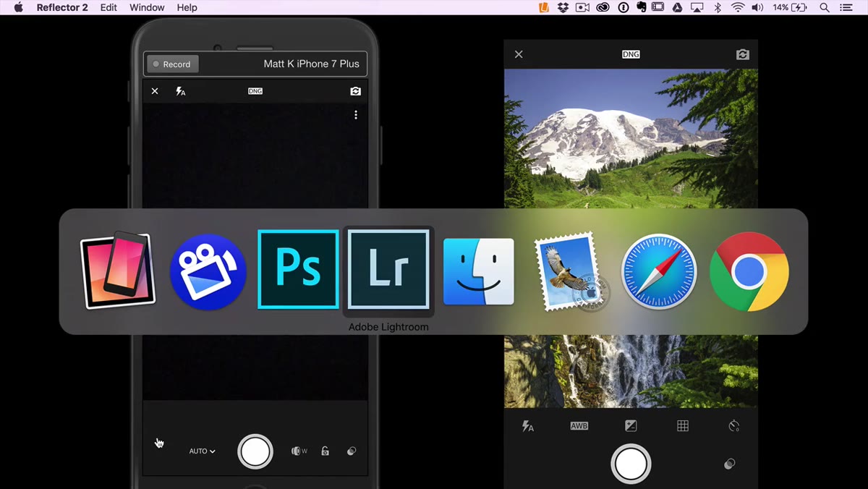
Task: Flip the camera on the right phone
Action: point(743,54)
